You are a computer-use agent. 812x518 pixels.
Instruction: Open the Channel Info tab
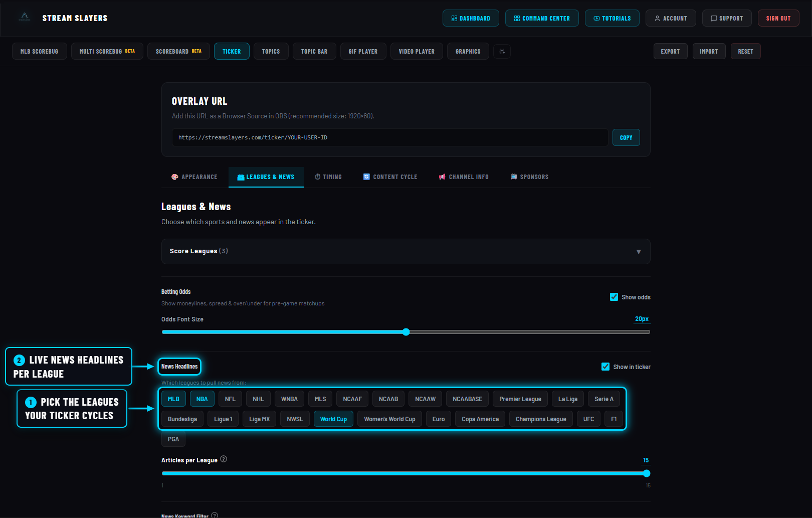click(x=464, y=177)
